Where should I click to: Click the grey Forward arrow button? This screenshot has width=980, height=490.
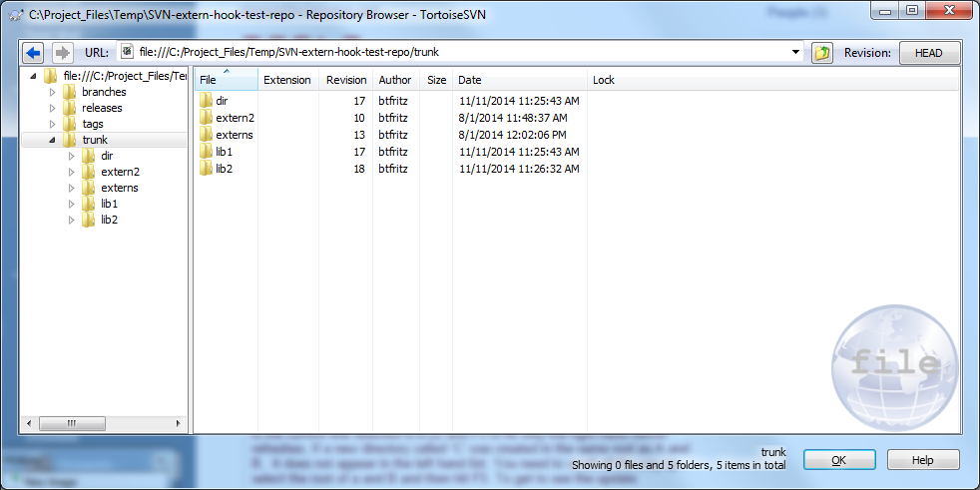click(61, 53)
